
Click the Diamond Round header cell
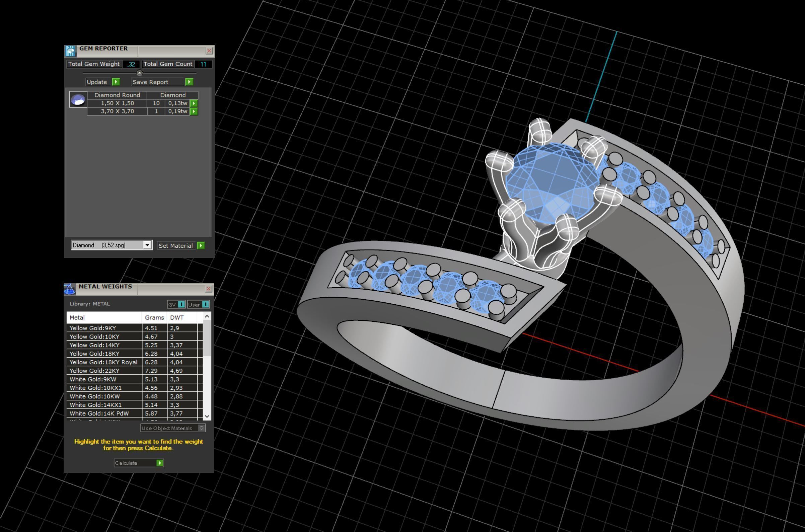point(117,95)
